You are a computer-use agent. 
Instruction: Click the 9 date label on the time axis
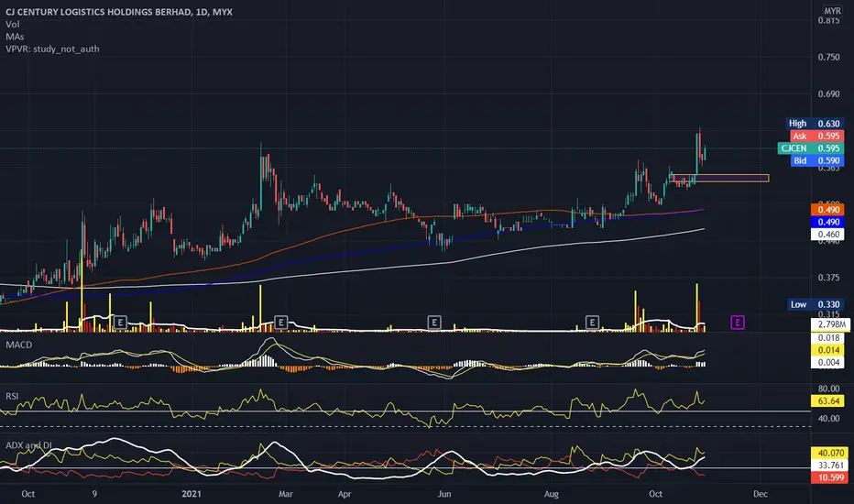pyautogui.click(x=94, y=494)
